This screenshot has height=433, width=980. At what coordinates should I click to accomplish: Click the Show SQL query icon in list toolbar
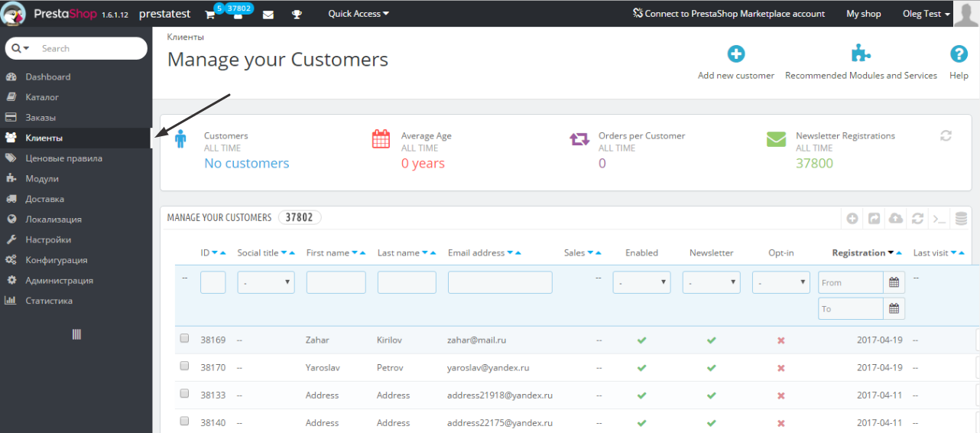click(939, 219)
